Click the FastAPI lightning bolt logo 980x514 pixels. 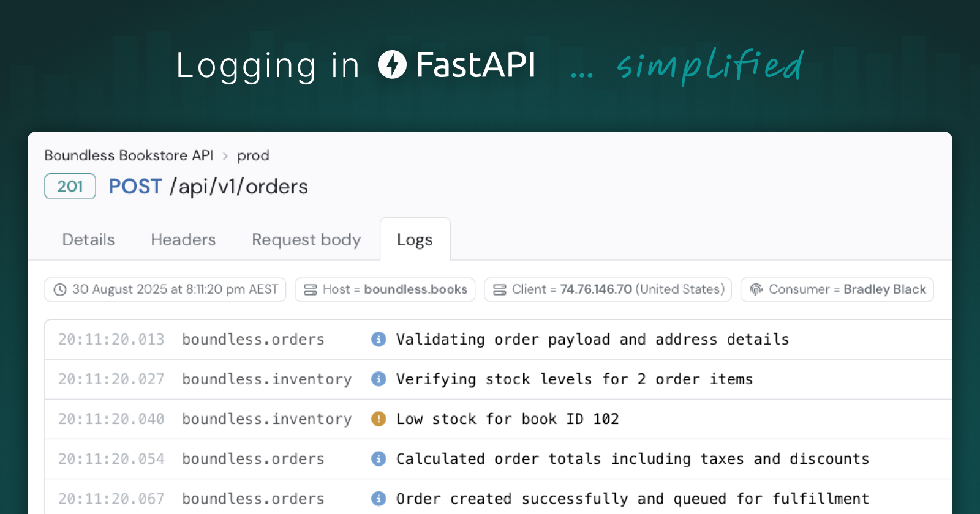coord(392,65)
